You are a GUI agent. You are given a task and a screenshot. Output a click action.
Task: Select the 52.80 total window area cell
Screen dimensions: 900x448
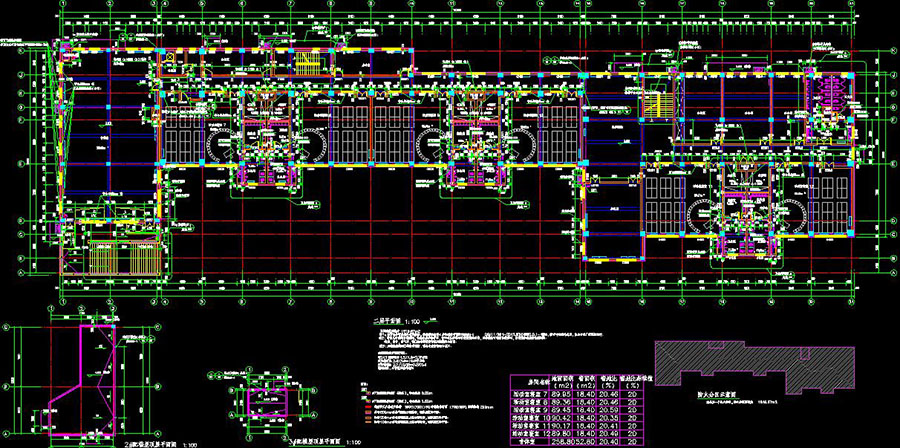(585, 441)
